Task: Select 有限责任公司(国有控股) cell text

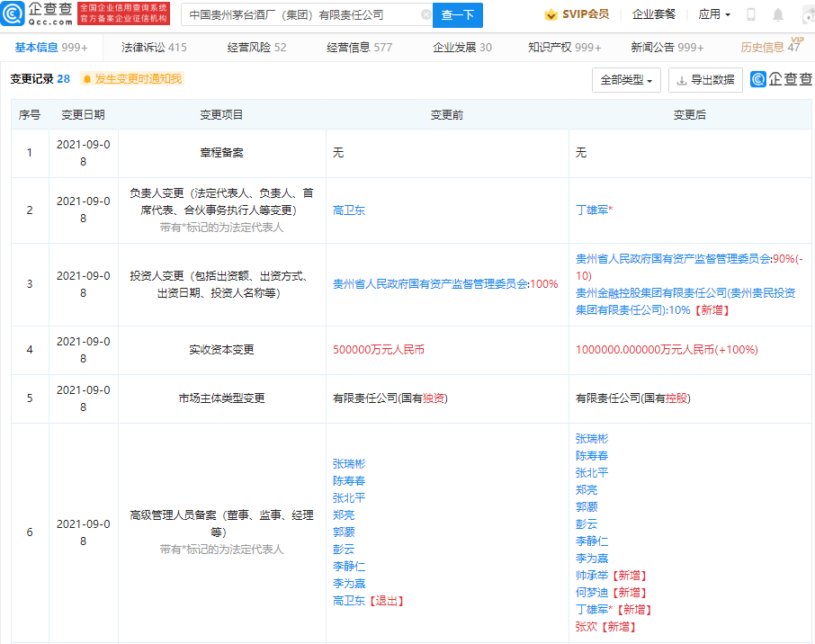Action: tap(633, 398)
